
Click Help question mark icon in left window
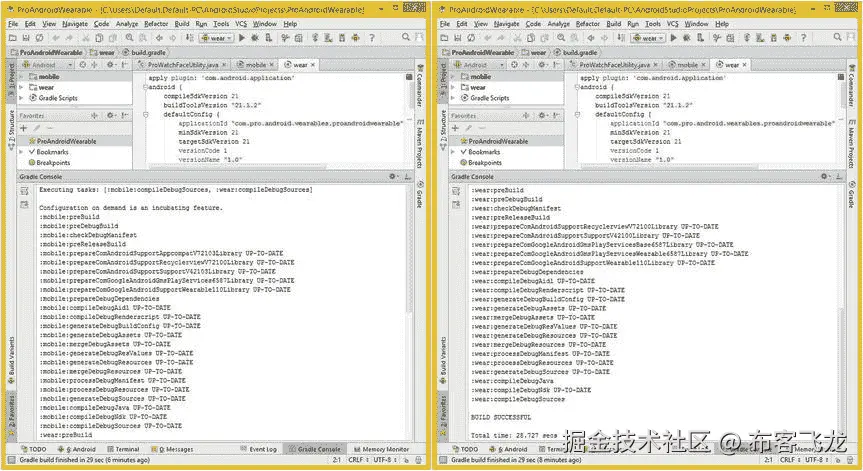[x=372, y=38]
